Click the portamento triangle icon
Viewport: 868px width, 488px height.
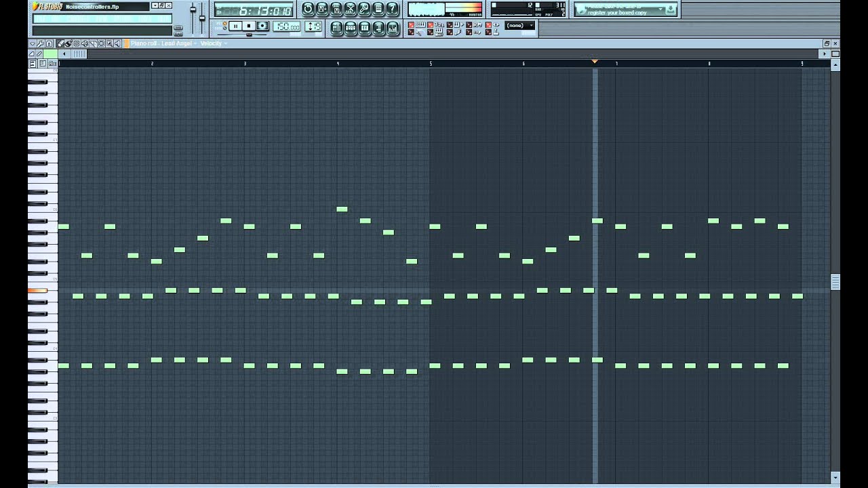coord(32,54)
